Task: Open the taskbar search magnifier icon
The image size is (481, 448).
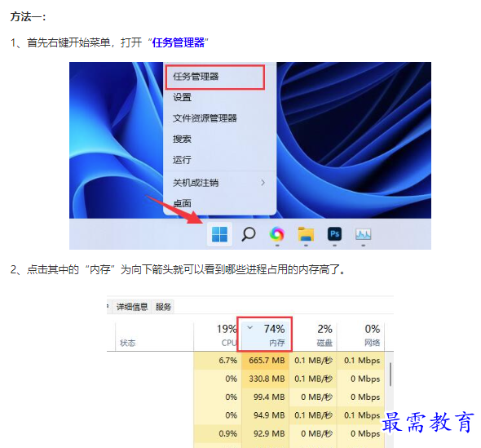Action: [x=249, y=234]
